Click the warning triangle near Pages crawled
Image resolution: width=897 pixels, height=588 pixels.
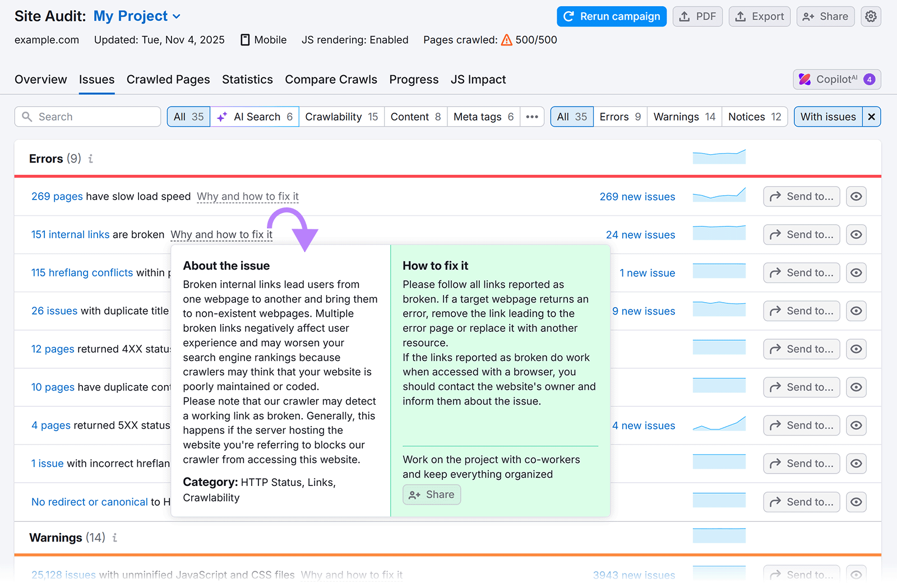click(507, 40)
